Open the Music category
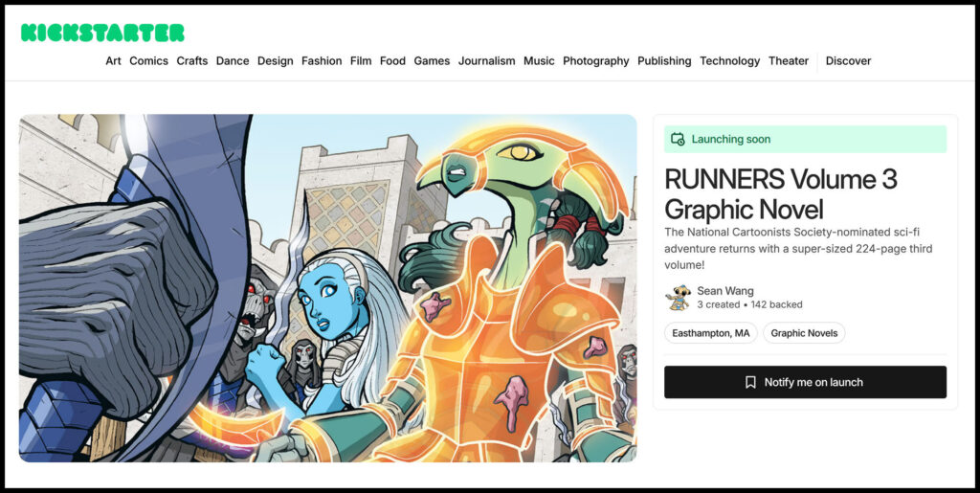Viewport: 980px width, 493px height. pos(539,60)
